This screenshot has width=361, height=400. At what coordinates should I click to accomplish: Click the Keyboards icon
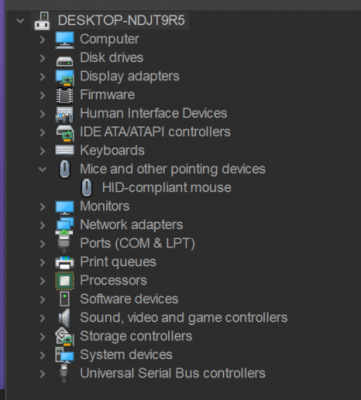(x=65, y=150)
